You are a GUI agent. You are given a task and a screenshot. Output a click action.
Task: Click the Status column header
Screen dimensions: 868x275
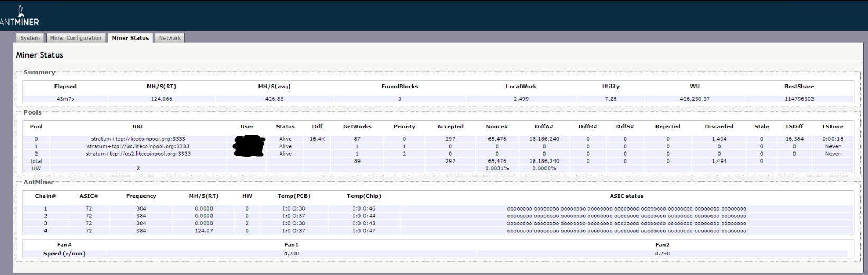pos(285,127)
